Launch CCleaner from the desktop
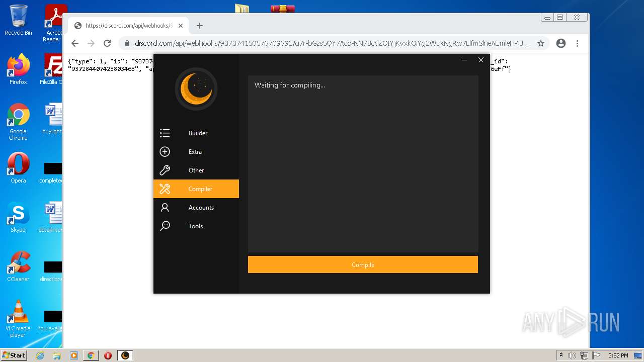644x362 pixels. [x=18, y=266]
